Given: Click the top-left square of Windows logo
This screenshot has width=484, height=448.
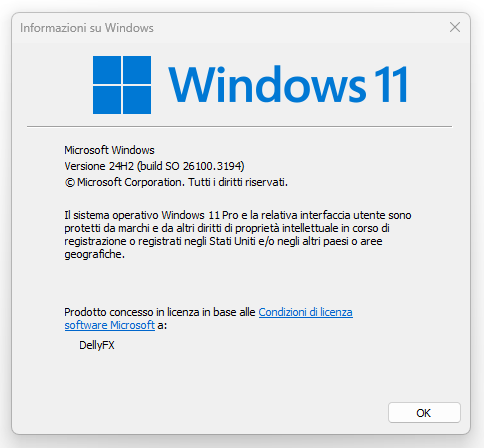Looking at the screenshot, I should (107, 70).
